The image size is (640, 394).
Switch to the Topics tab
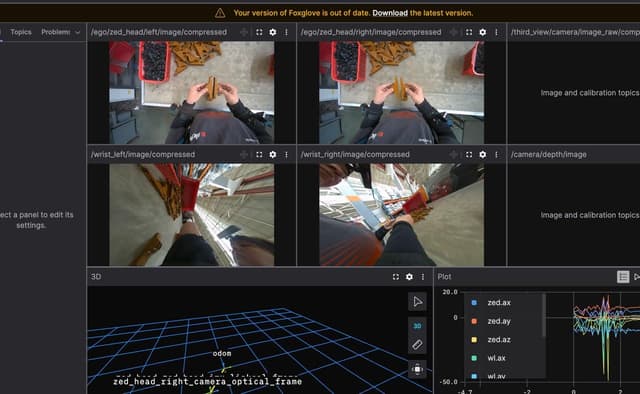21,32
